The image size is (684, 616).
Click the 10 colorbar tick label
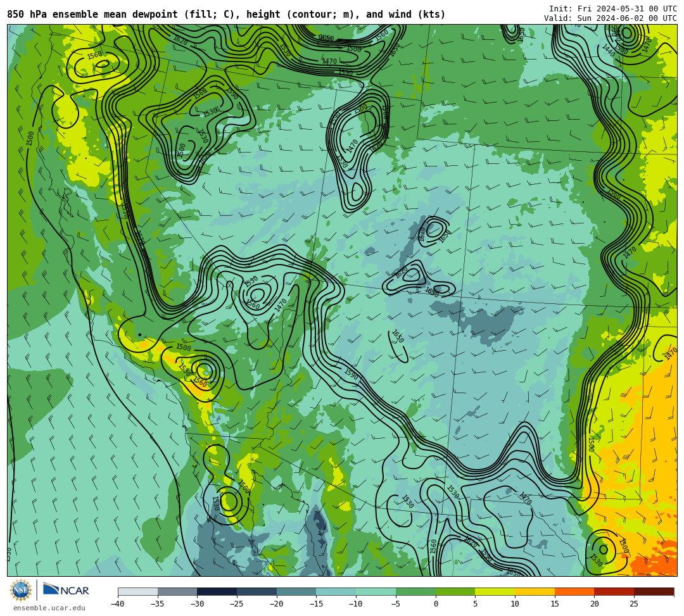click(515, 604)
